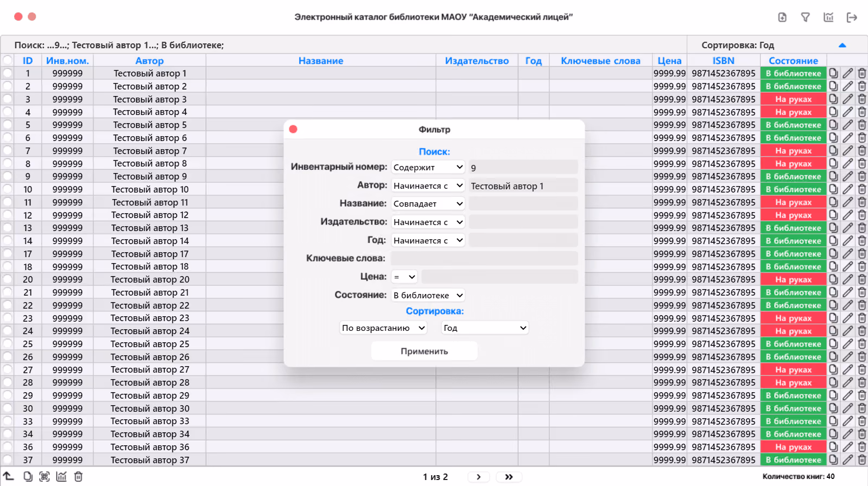Open the Название 'Совпадает' dropdown
The width and height of the screenshot is (868, 486).
pyautogui.click(x=428, y=203)
